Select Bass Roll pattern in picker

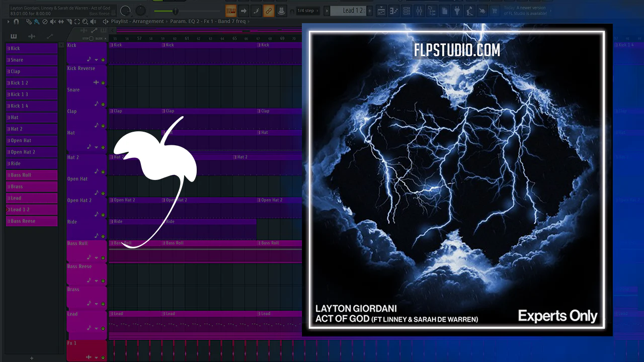32,175
